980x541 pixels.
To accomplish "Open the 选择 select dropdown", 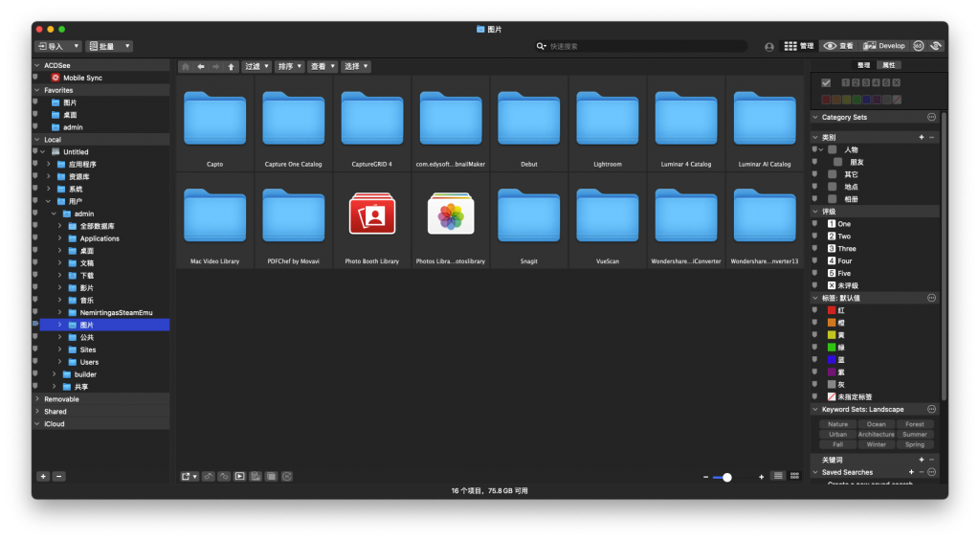I will click(356, 66).
